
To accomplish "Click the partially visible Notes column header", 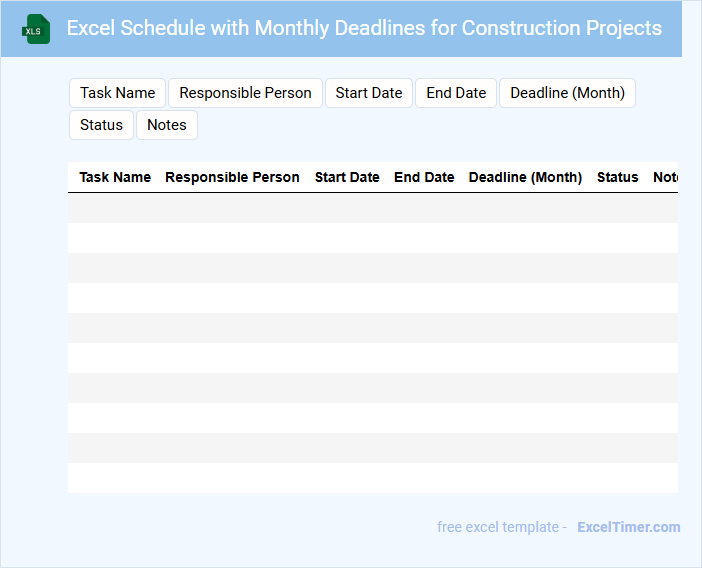I will (x=665, y=177).
